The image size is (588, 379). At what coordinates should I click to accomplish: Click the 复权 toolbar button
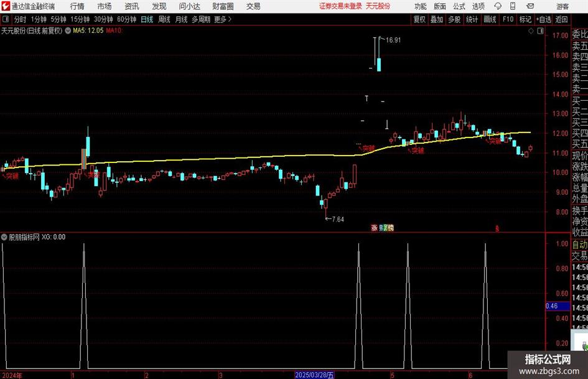tap(419, 19)
